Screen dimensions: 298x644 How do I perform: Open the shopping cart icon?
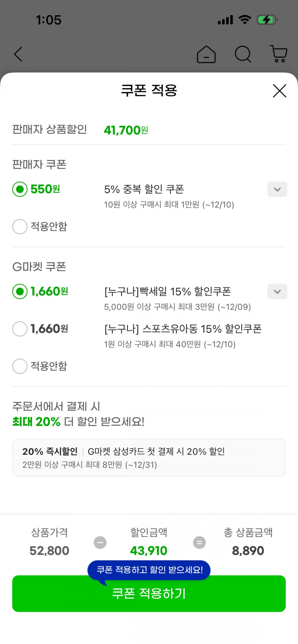(279, 54)
